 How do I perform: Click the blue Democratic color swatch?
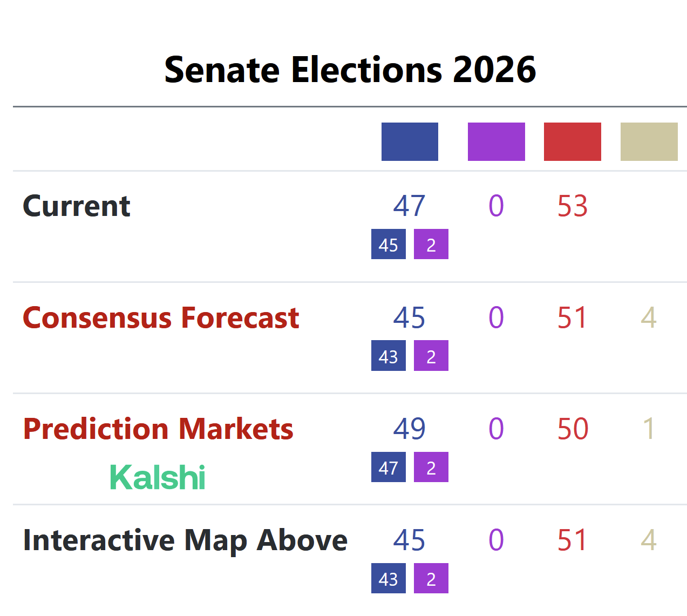[x=410, y=141]
